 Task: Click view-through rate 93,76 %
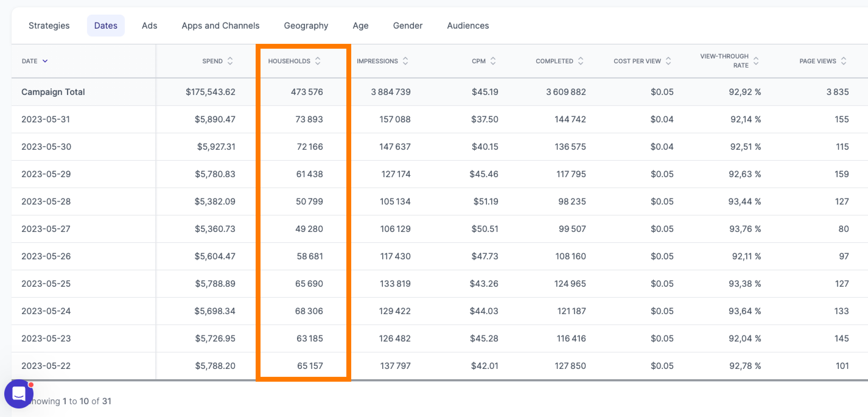point(745,229)
